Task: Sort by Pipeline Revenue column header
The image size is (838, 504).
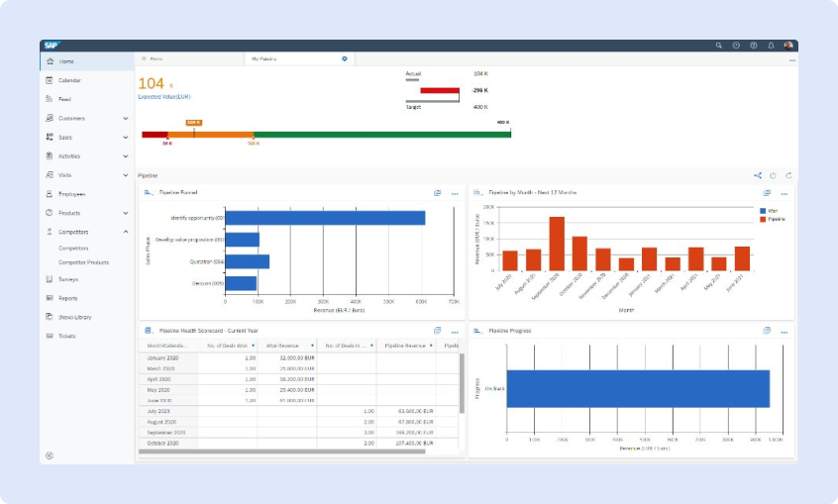Action: [406, 346]
